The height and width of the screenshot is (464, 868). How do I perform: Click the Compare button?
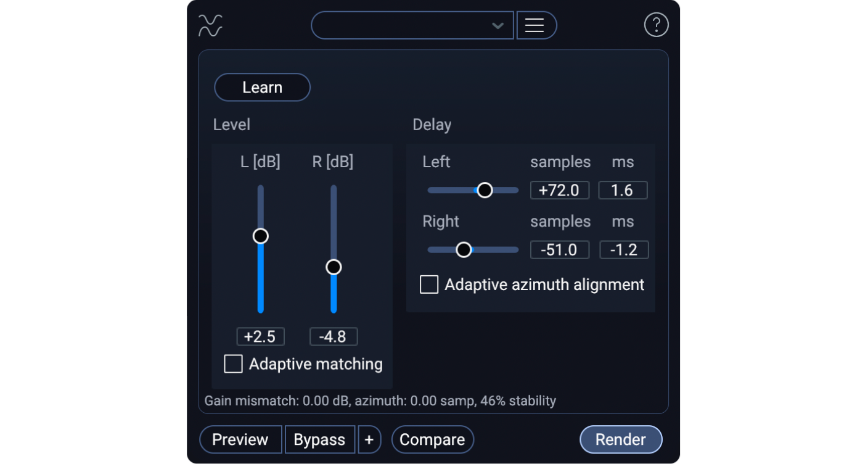pyautogui.click(x=432, y=439)
